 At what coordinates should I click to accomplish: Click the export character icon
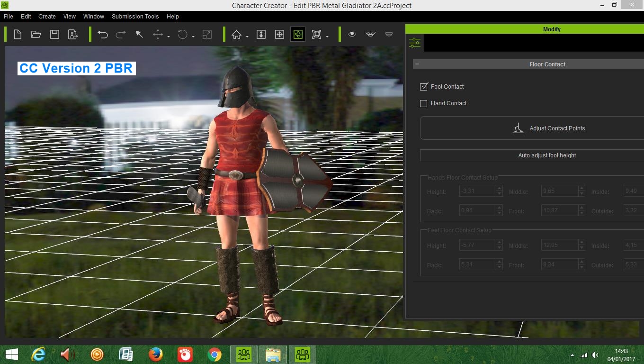73,35
